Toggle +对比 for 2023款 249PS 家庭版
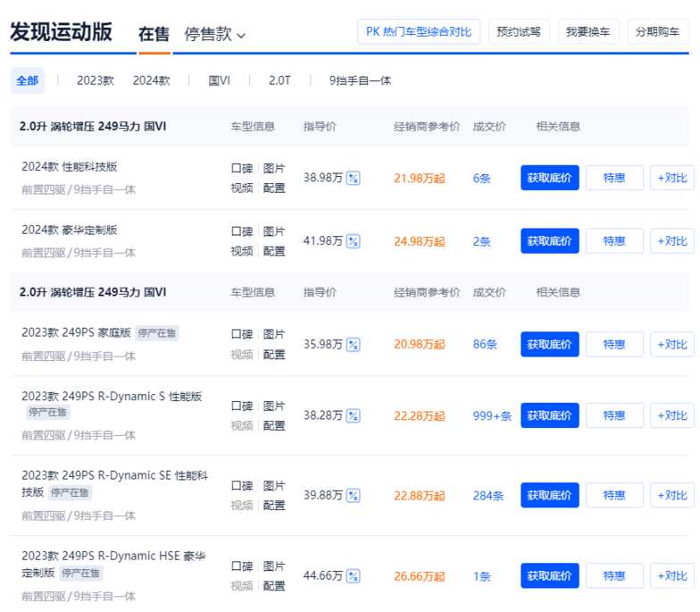The width and height of the screenshot is (700, 612). (x=671, y=345)
